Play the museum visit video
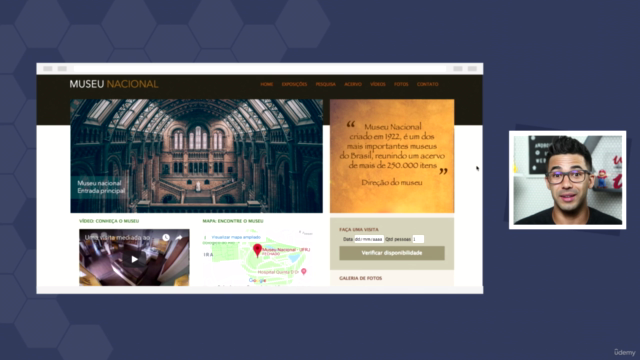640x360 pixels. (134, 259)
